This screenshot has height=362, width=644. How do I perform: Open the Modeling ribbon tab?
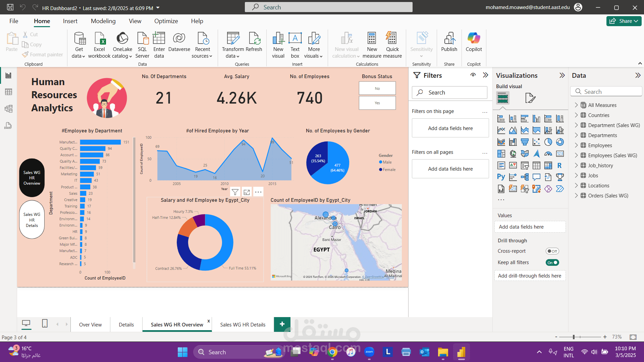pos(103,21)
